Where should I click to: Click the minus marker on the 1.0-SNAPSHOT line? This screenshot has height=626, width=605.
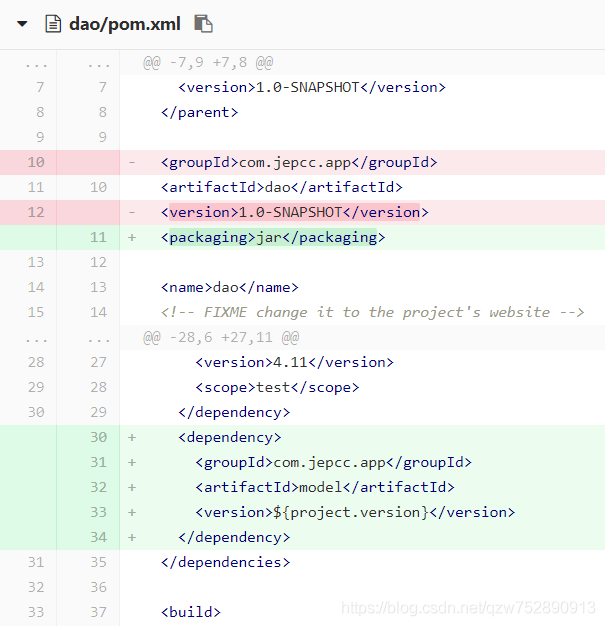[x=132, y=212]
